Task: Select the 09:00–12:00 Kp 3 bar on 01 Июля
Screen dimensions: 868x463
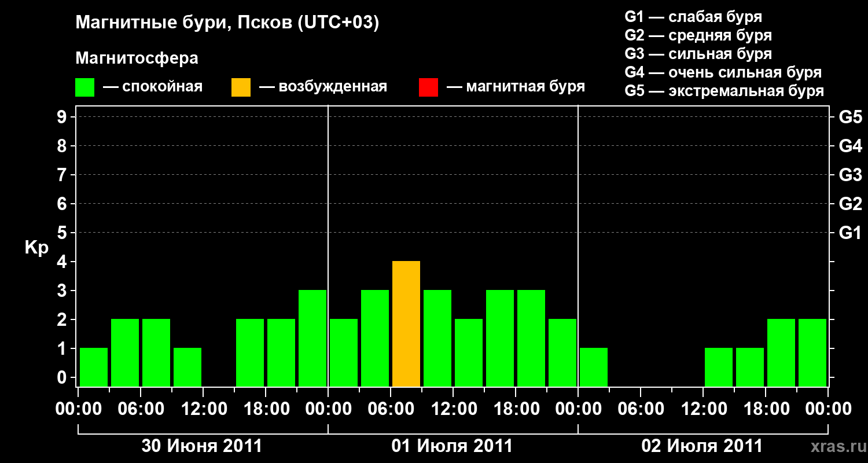Action: tap(437, 338)
